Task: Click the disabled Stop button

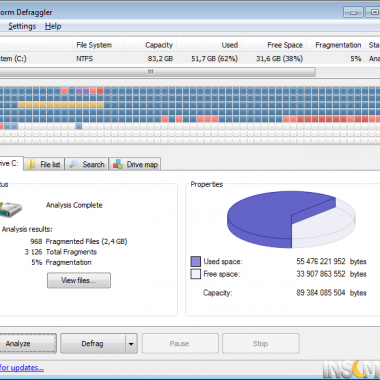Action: tap(260, 343)
